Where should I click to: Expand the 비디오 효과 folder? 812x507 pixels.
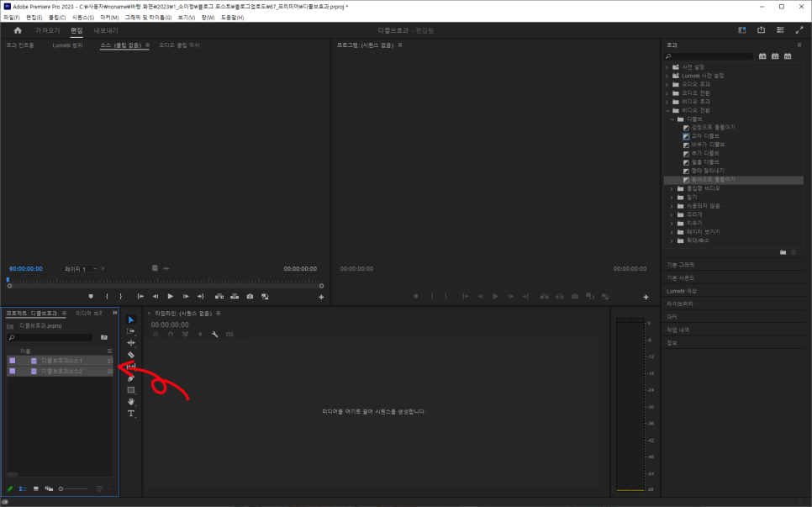tap(667, 101)
